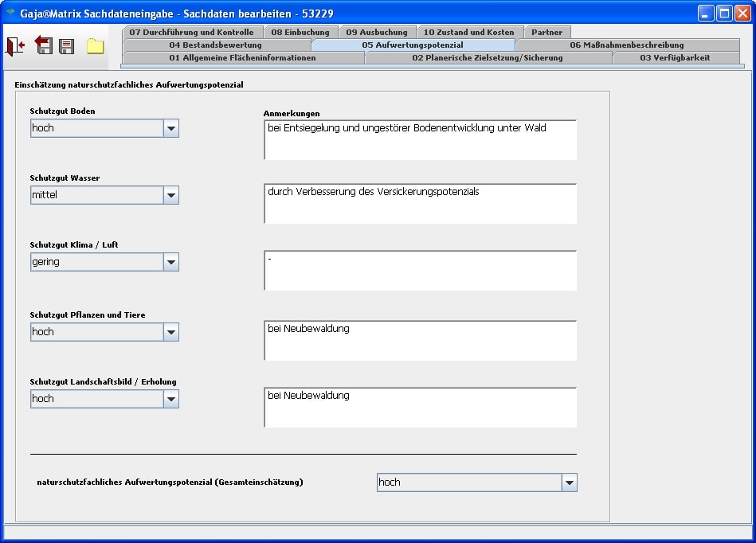Expand the Schutzgut Klima / Luft dropdown

[x=171, y=262]
